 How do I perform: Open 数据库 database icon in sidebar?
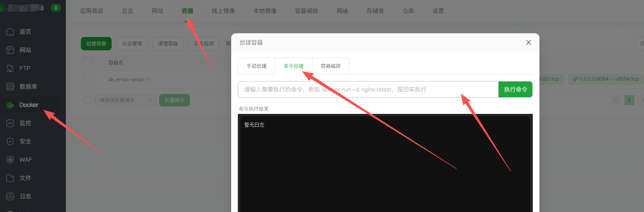tap(10, 86)
